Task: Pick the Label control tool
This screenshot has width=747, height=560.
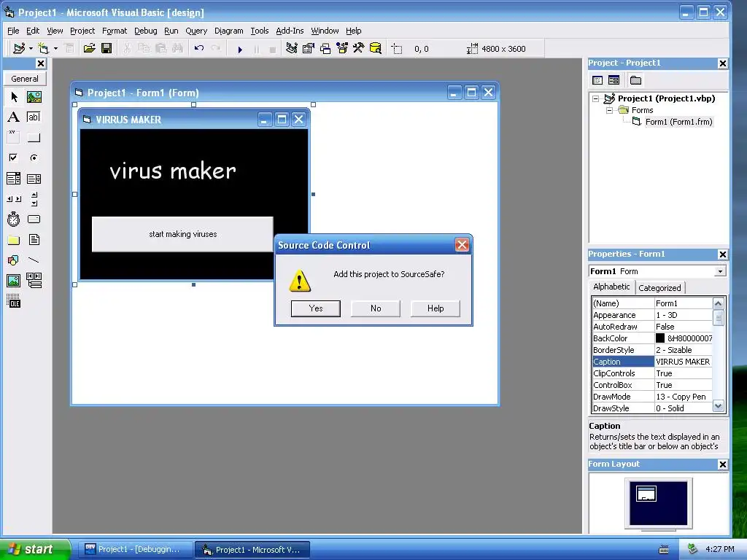Action: 14,117
